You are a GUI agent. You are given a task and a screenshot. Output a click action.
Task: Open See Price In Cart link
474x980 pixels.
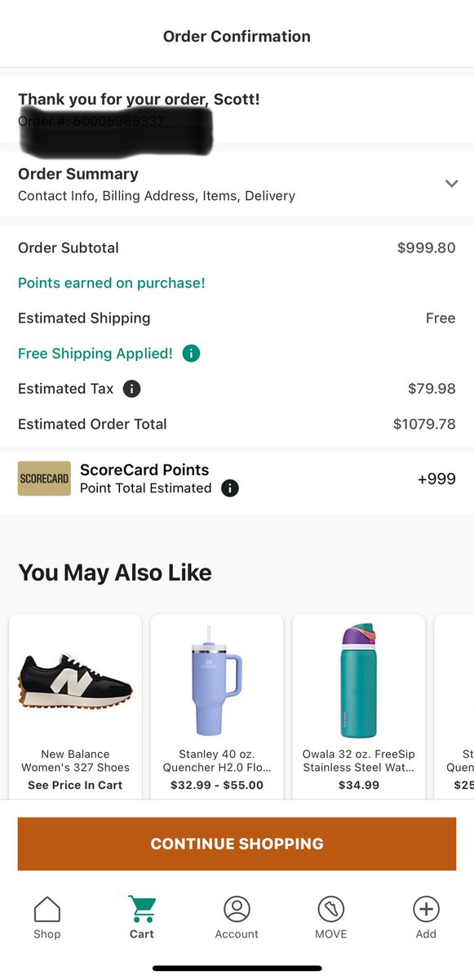[x=75, y=785]
